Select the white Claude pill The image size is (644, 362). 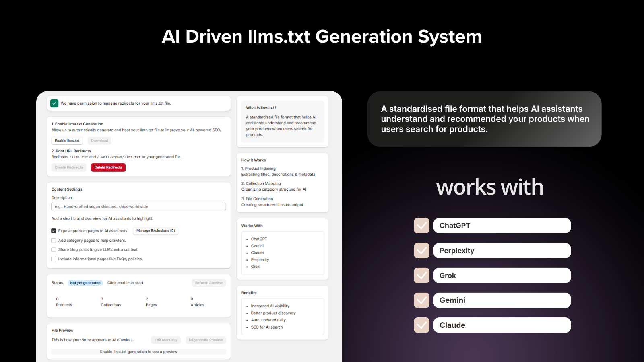[x=502, y=325]
